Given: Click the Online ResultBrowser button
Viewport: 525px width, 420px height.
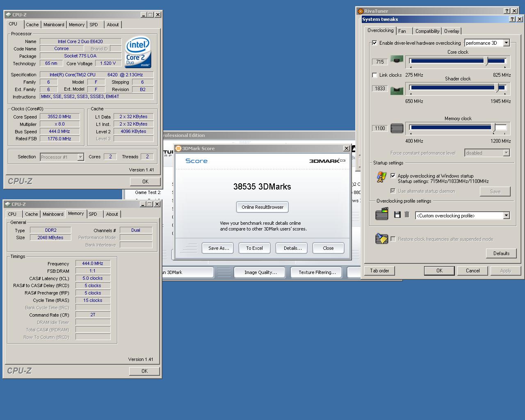Looking at the screenshot, I should tap(262, 207).
